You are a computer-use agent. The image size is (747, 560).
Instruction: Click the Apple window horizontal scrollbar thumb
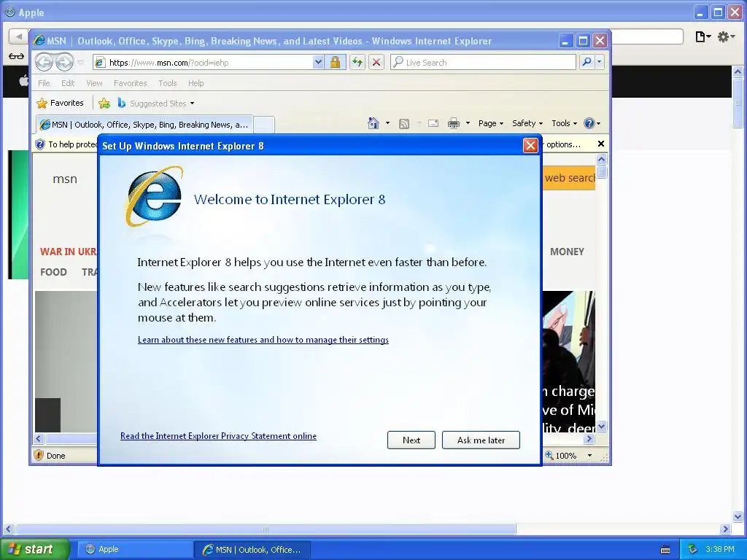coord(266,529)
